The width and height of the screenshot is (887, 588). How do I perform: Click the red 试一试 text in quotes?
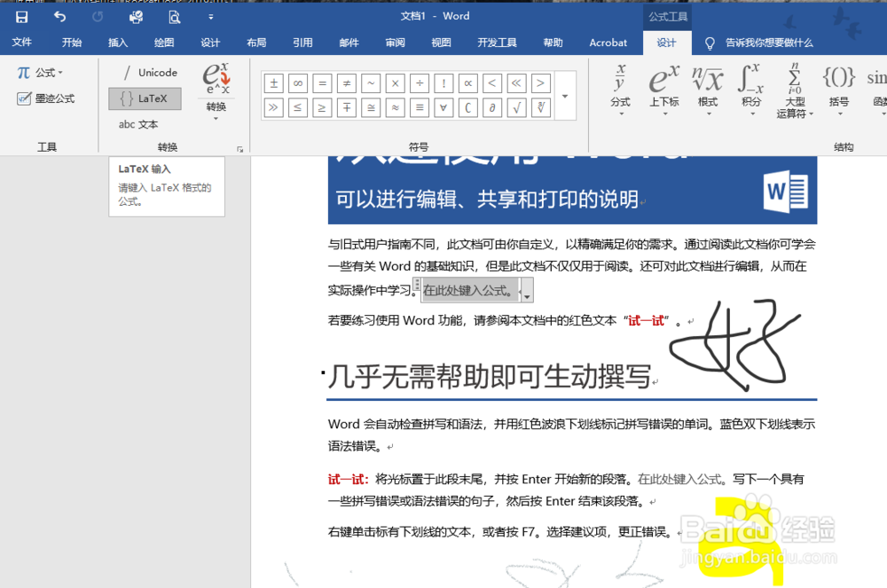(x=646, y=320)
